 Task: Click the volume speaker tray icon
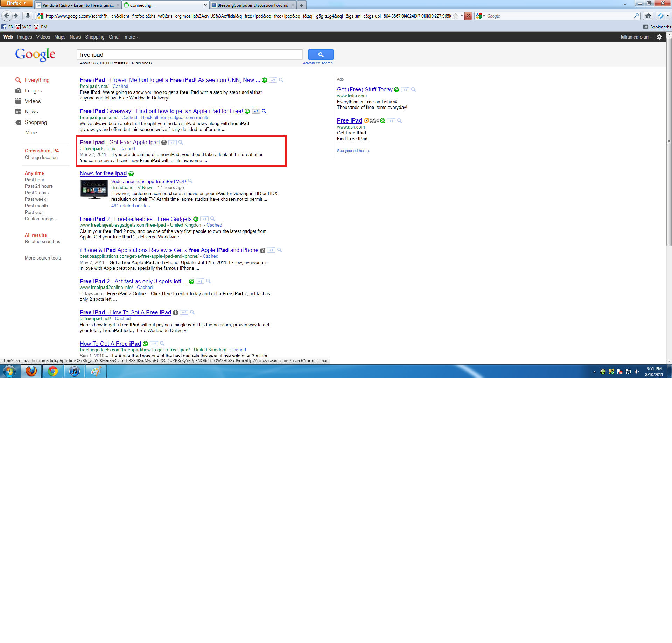point(637,372)
